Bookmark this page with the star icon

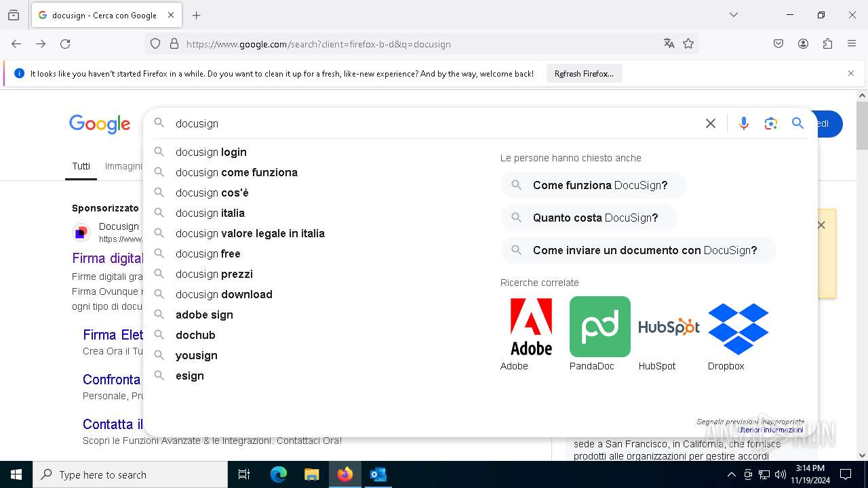click(688, 44)
